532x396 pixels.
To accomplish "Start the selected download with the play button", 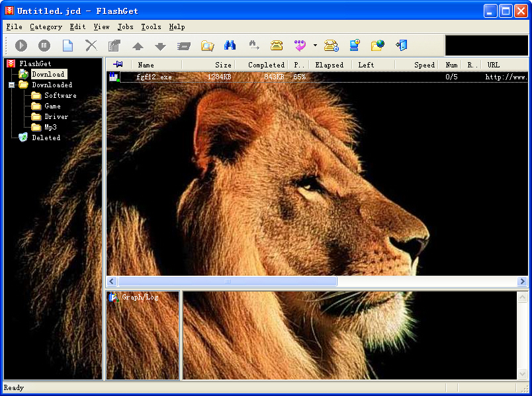I will 21,46.
